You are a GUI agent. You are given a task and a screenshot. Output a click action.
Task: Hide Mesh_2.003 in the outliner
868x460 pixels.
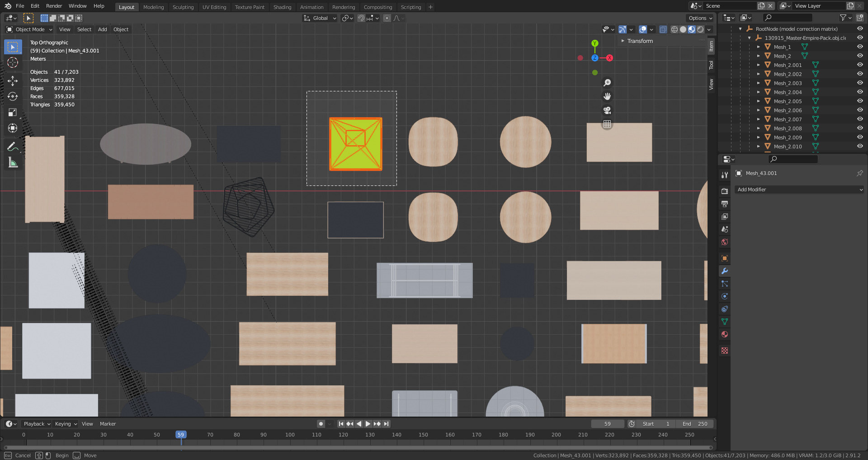coord(860,83)
